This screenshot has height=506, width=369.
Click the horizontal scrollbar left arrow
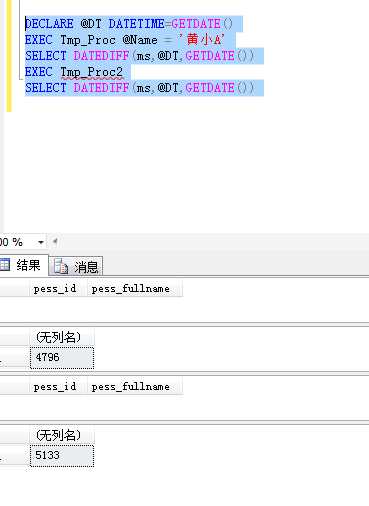coord(55,241)
